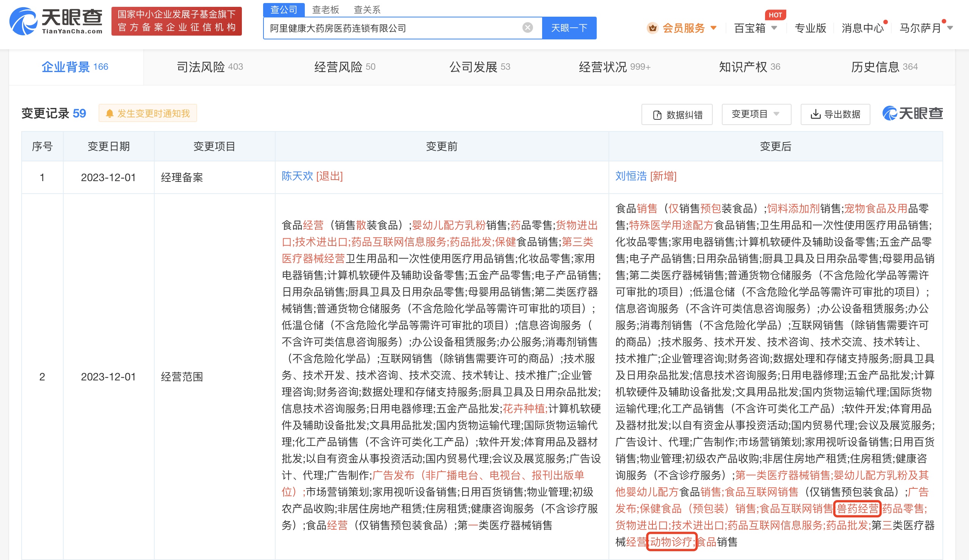This screenshot has height=560, width=969.
Task: Clear the search box with X icon
Action: click(x=528, y=28)
